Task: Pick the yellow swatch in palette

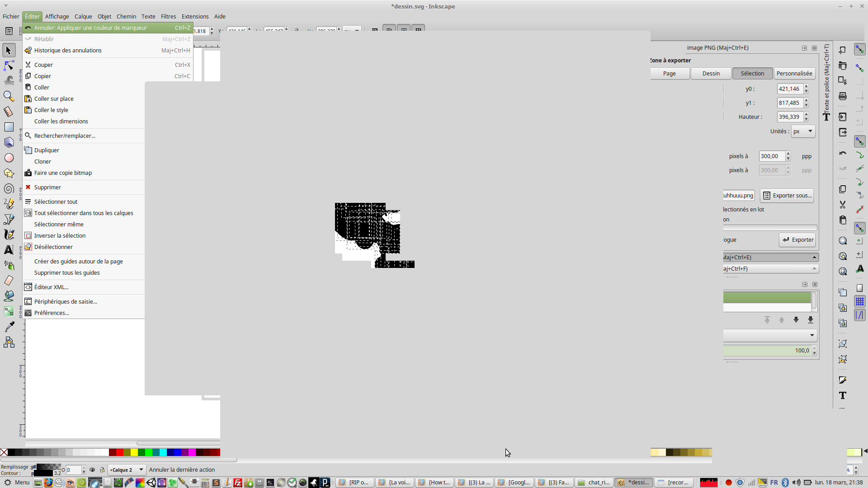Action: (134, 452)
